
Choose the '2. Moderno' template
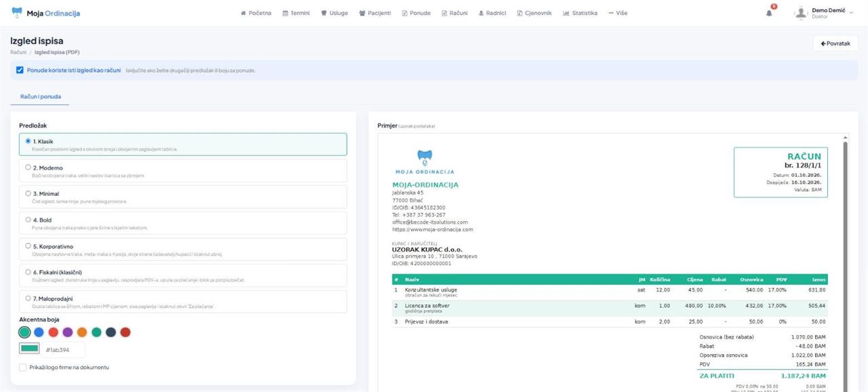click(183, 171)
